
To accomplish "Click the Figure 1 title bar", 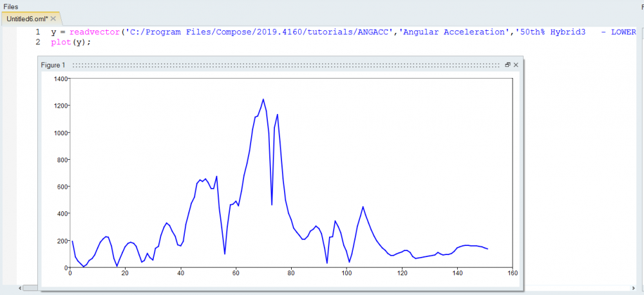I will coord(280,65).
